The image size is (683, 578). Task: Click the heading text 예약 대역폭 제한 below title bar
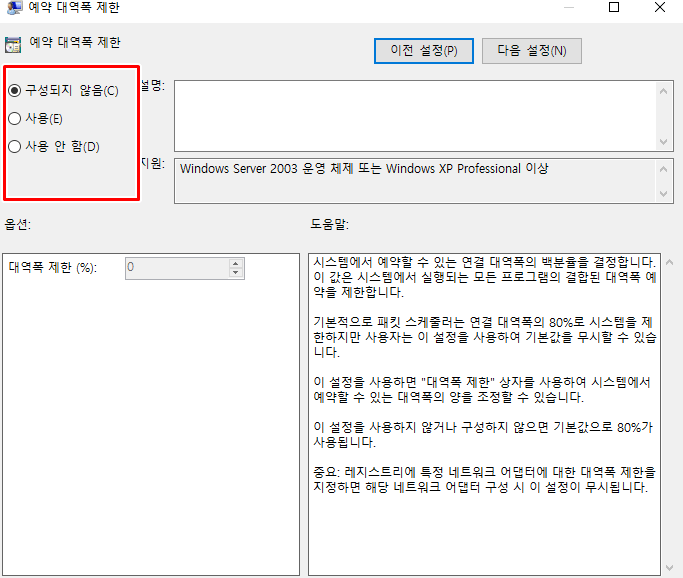[74, 42]
